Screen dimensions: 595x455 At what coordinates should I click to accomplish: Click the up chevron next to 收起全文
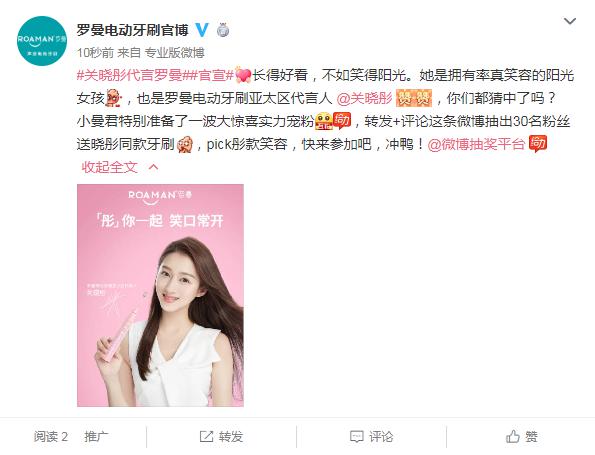tap(153, 167)
